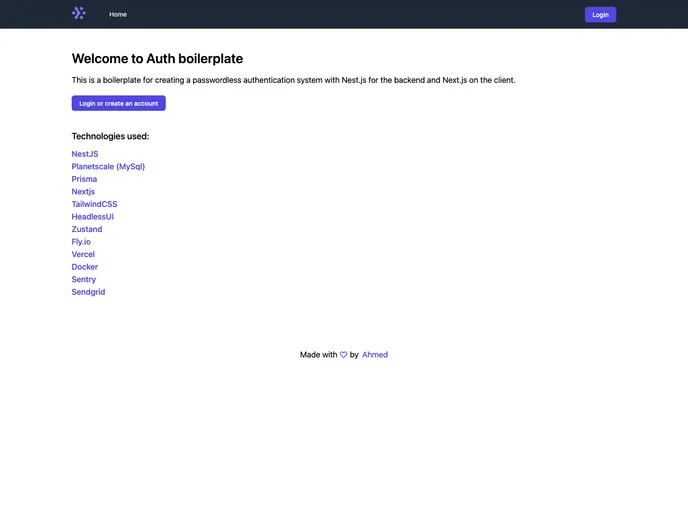Click Login or create an account button
This screenshot has width=688, height=512.
pyautogui.click(x=118, y=103)
